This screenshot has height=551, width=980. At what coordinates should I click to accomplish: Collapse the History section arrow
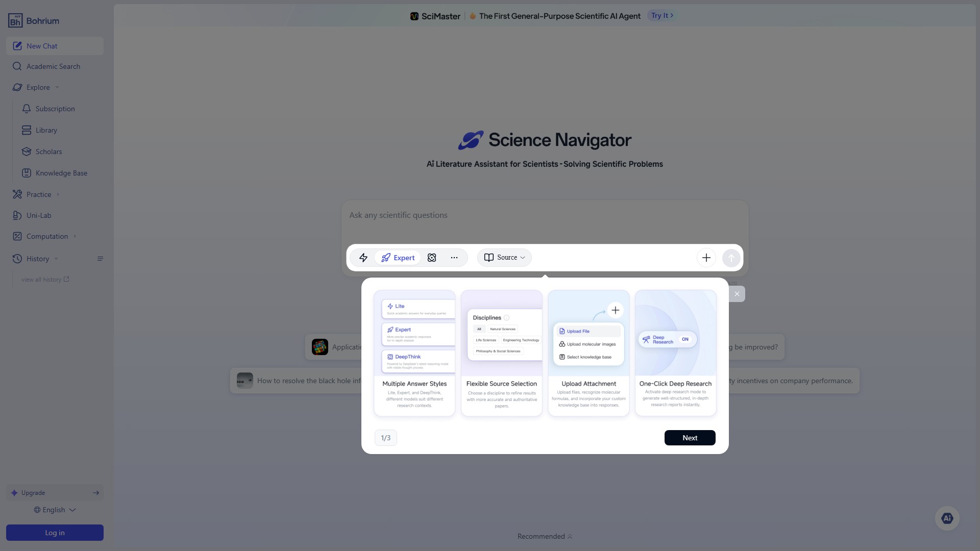pos(56,259)
